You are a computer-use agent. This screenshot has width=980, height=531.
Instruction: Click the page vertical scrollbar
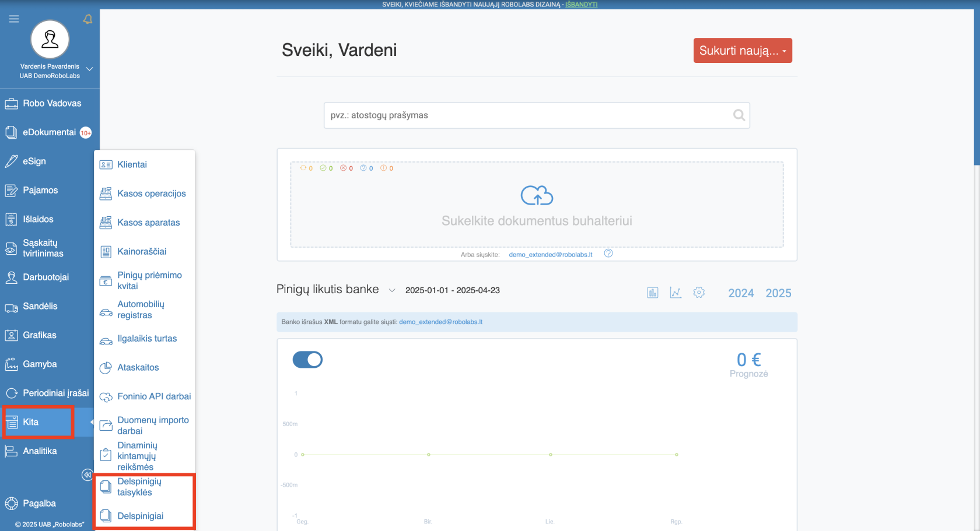[x=977, y=87]
